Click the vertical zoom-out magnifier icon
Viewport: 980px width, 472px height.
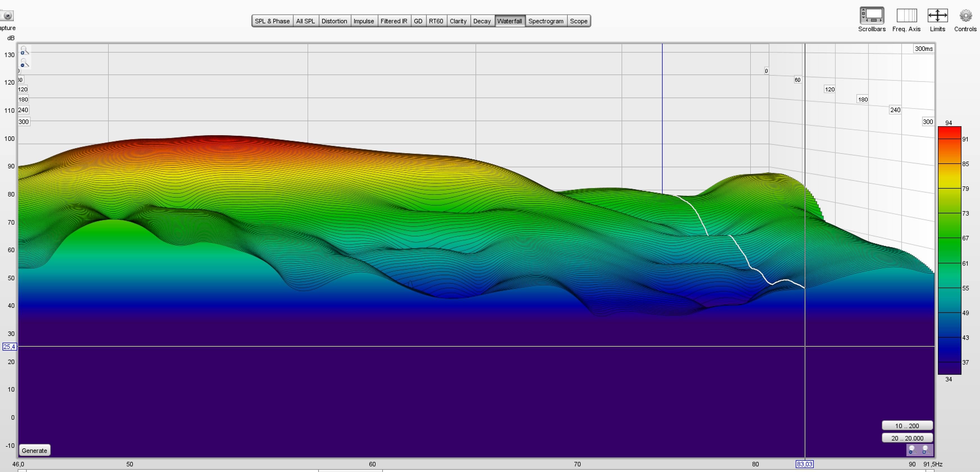click(24, 63)
